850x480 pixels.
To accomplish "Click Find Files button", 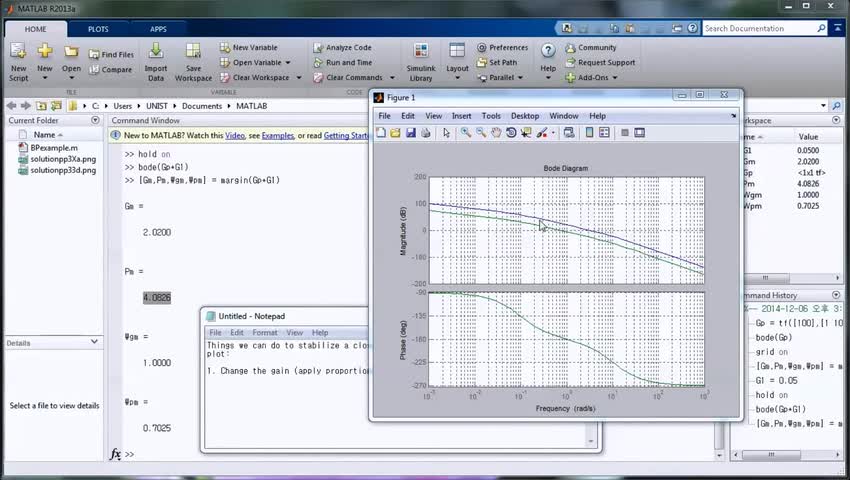I will click(111, 54).
